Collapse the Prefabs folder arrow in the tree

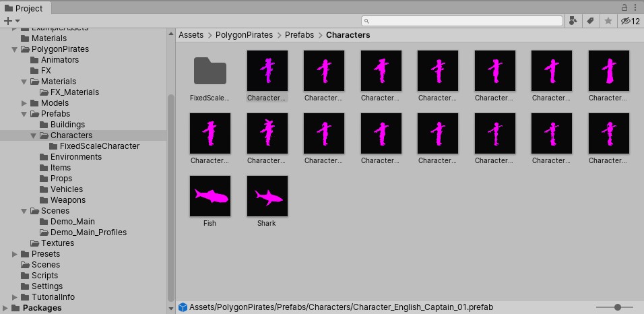pyautogui.click(x=24, y=115)
